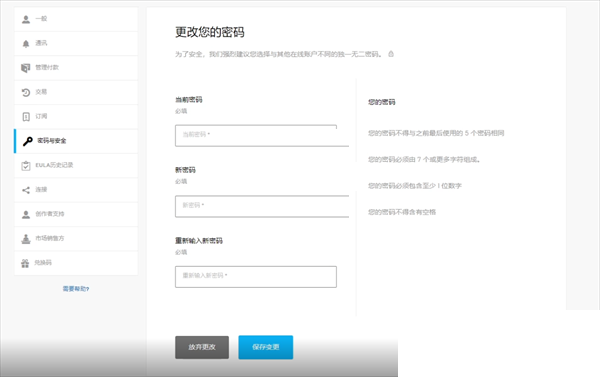This screenshot has width=600, height=377.
Task: Click the 您的密码 rules heading
Action: 382,102
